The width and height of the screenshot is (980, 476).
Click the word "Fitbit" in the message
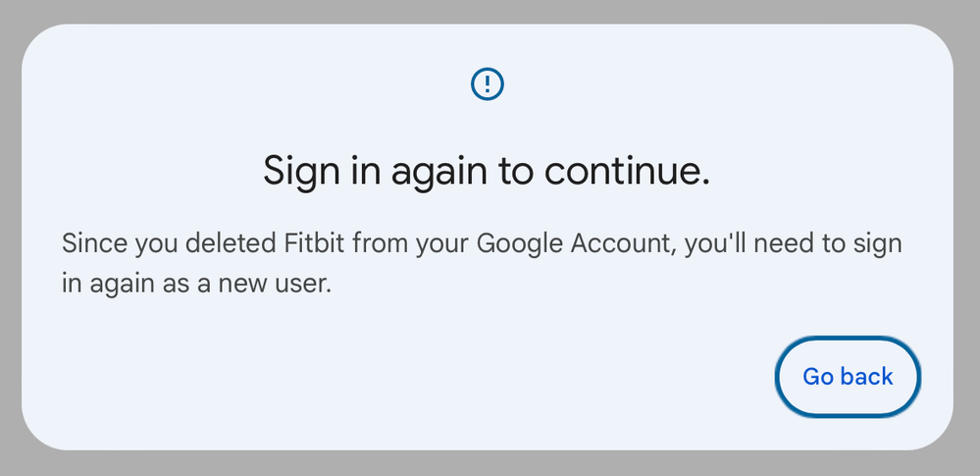[x=308, y=243]
